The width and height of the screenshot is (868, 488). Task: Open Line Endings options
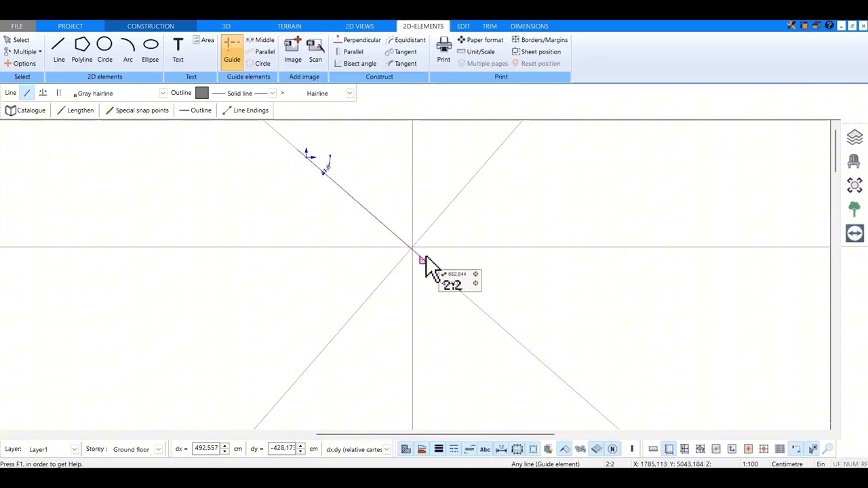point(245,110)
